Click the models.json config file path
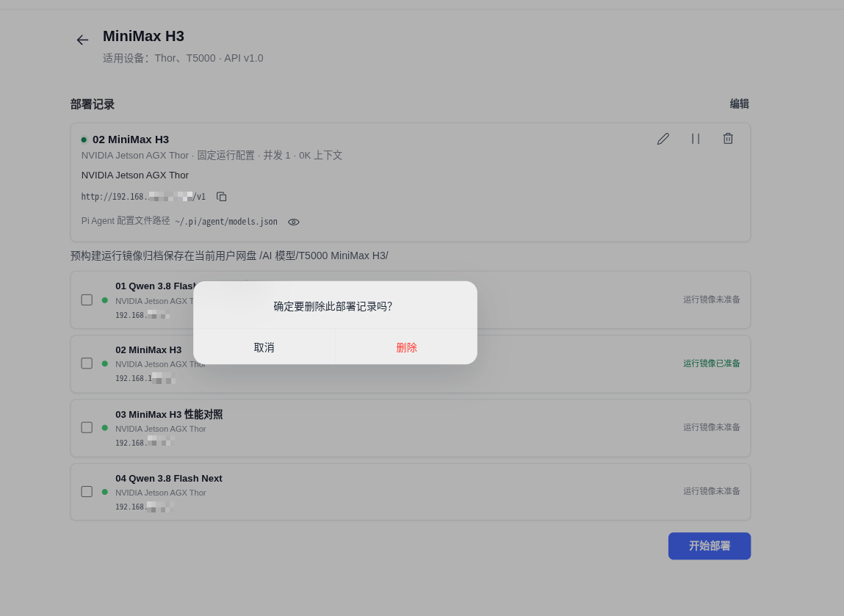 226,222
